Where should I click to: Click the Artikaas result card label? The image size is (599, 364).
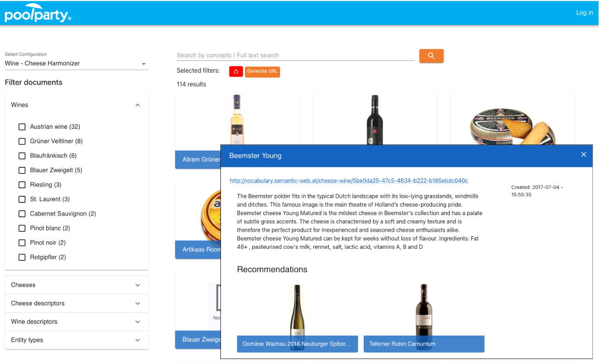pyautogui.click(x=198, y=250)
